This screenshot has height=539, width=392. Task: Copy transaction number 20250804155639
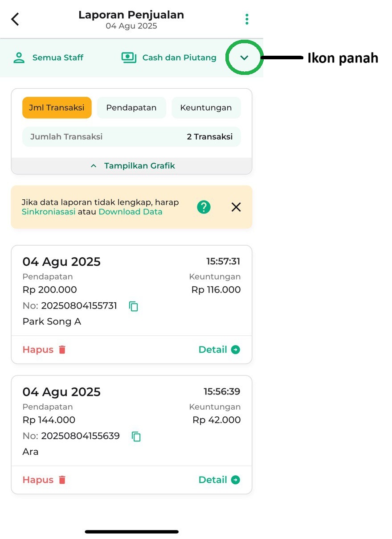click(136, 436)
